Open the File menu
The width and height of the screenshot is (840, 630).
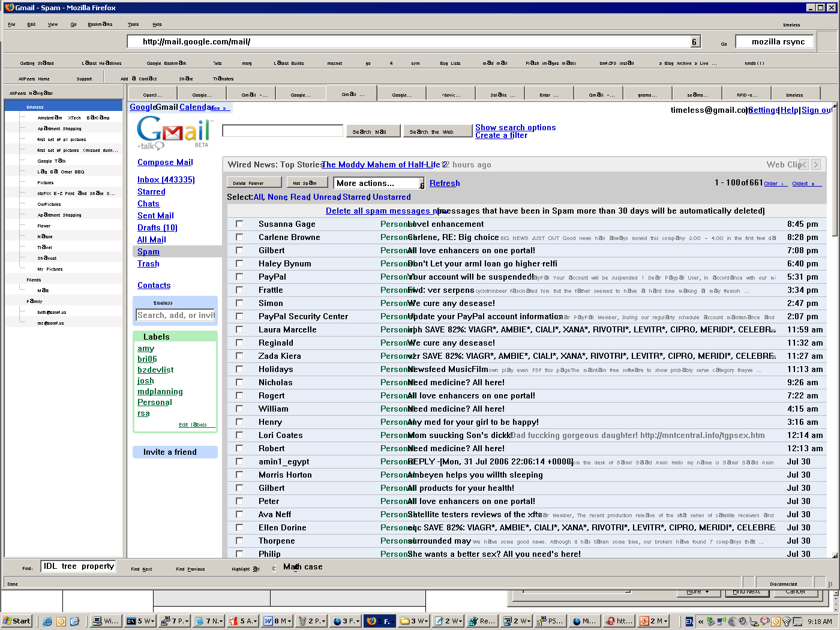tap(11, 25)
